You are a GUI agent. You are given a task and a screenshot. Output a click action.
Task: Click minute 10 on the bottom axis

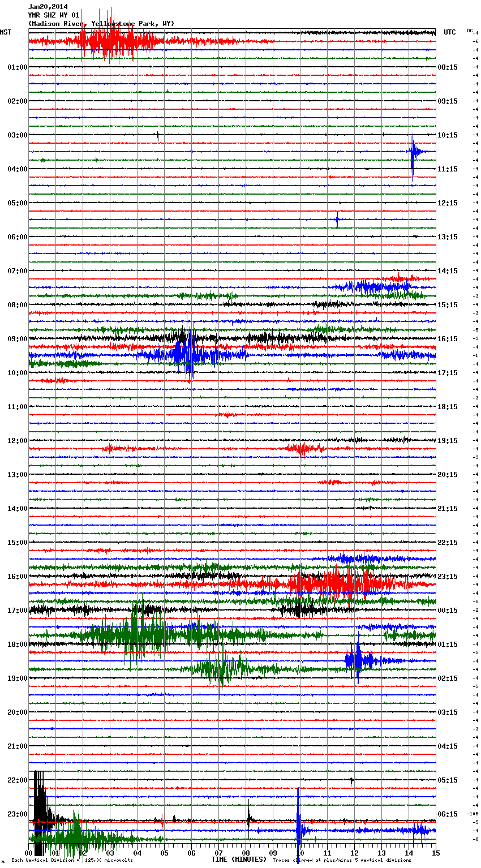[300, 853]
